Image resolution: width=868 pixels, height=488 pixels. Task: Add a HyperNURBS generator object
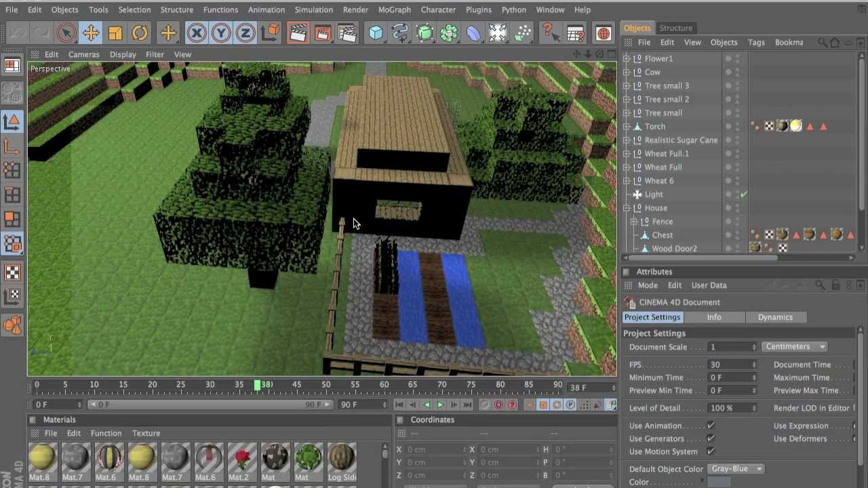pos(425,33)
